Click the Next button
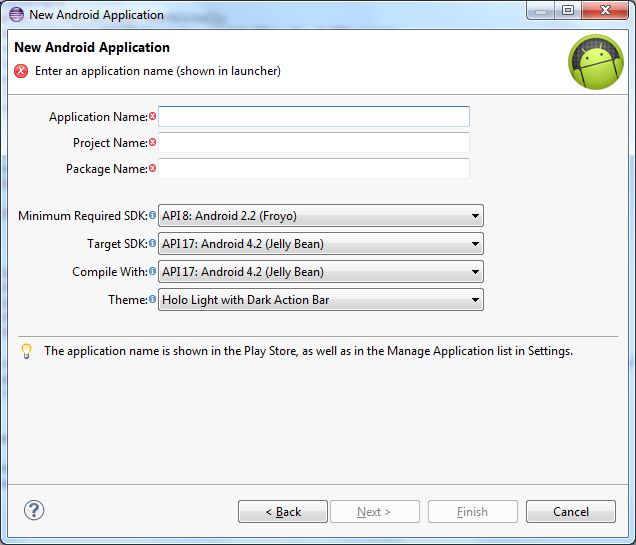The image size is (636, 545). click(375, 512)
